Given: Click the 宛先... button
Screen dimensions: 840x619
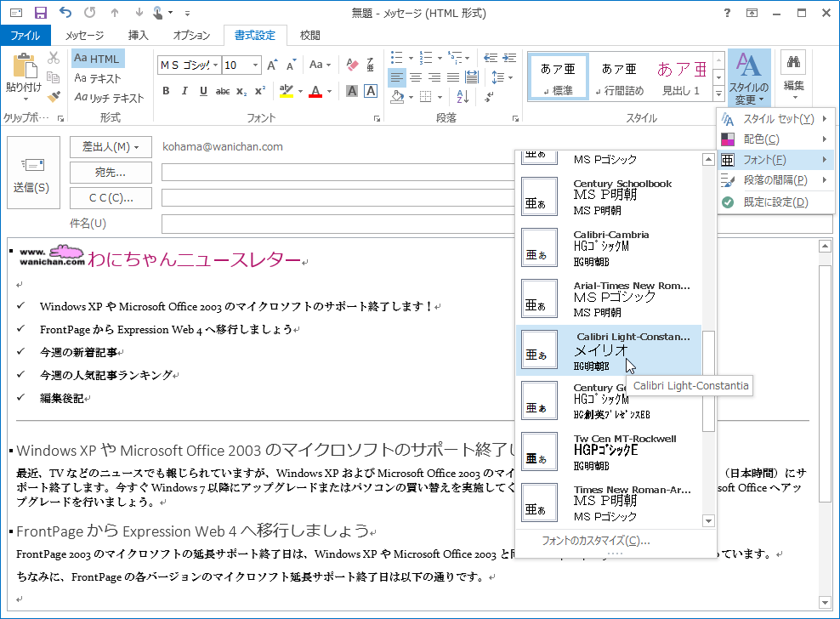Looking at the screenshot, I should [x=111, y=173].
